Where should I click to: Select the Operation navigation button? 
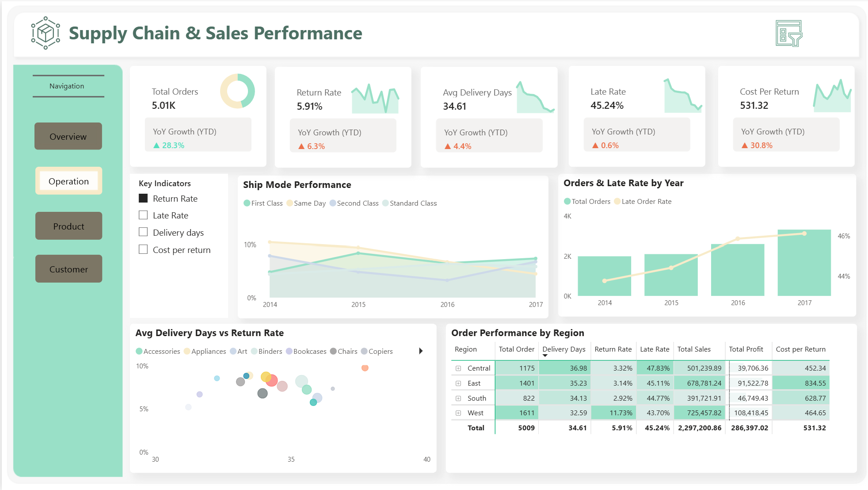tap(69, 181)
